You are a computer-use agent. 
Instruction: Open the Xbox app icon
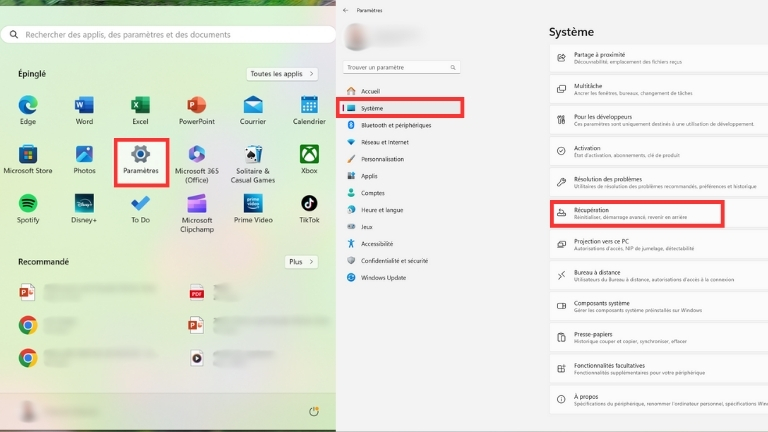[x=309, y=154]
